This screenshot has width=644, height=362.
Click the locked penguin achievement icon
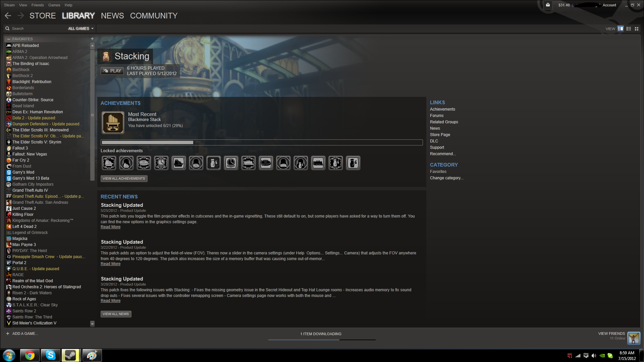click(x=301, y=163)
